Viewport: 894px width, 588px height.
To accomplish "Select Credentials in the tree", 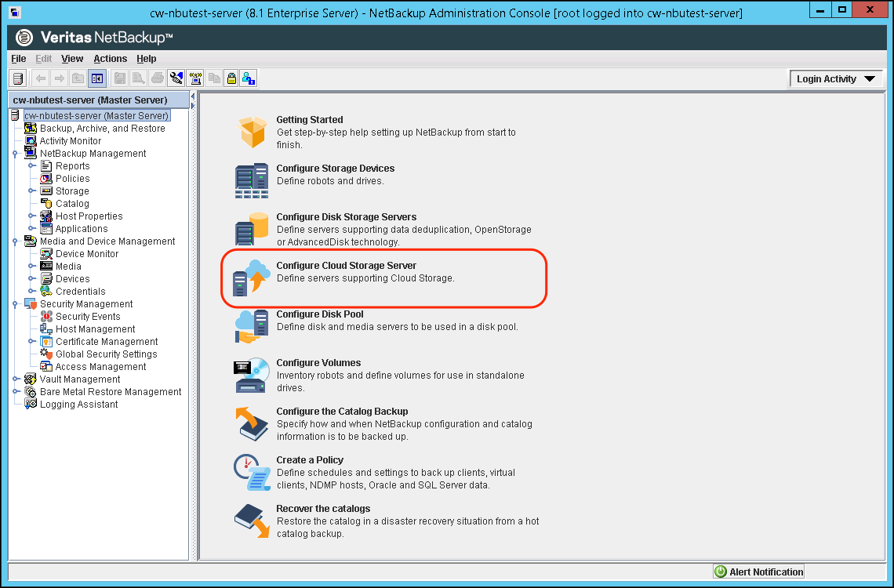I will (81, 291).
